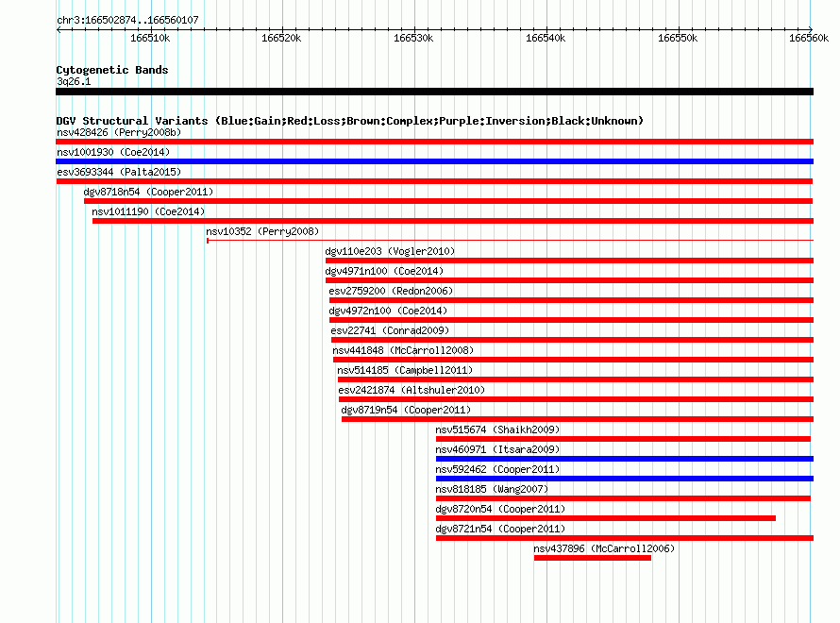Image resolution: width=840 pixels, height=623 pixels.
Task: Click esv2759200 (Redon2006) label
Action: pyautogui.click(x=391, y=291)
